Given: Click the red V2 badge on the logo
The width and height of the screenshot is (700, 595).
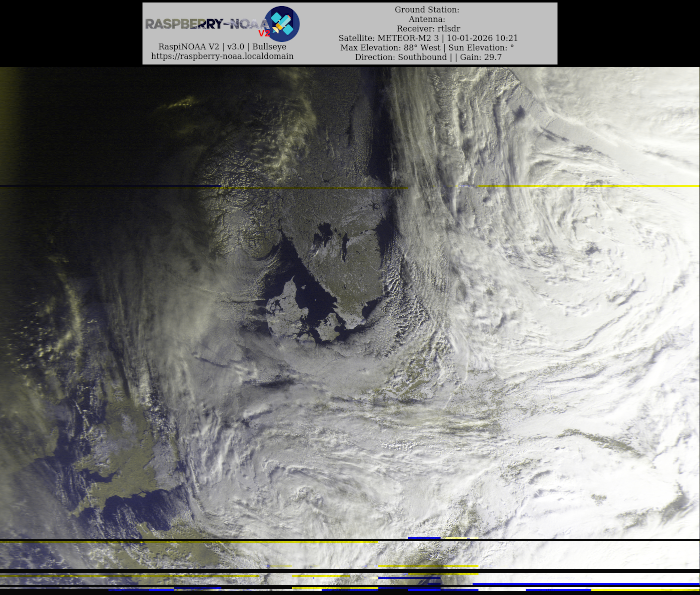Looking at the screenshot, I should 264,33.
